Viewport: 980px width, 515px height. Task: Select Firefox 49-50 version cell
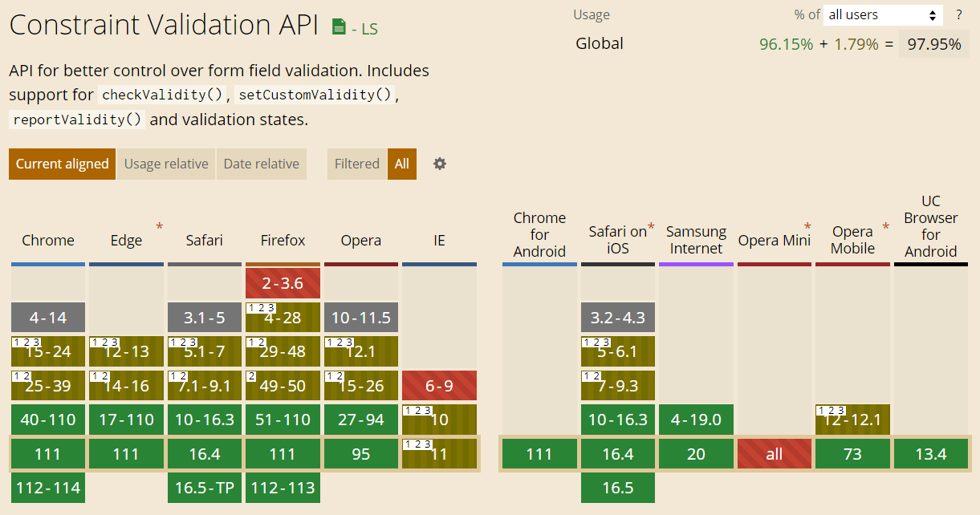click(x=283, y=386)
